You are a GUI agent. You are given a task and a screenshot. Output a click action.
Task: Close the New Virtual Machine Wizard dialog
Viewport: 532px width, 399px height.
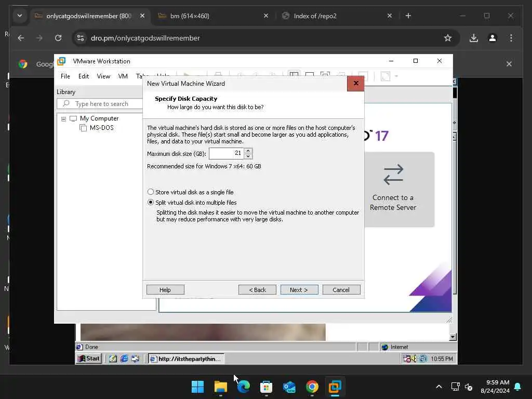[x=355, y=83]
